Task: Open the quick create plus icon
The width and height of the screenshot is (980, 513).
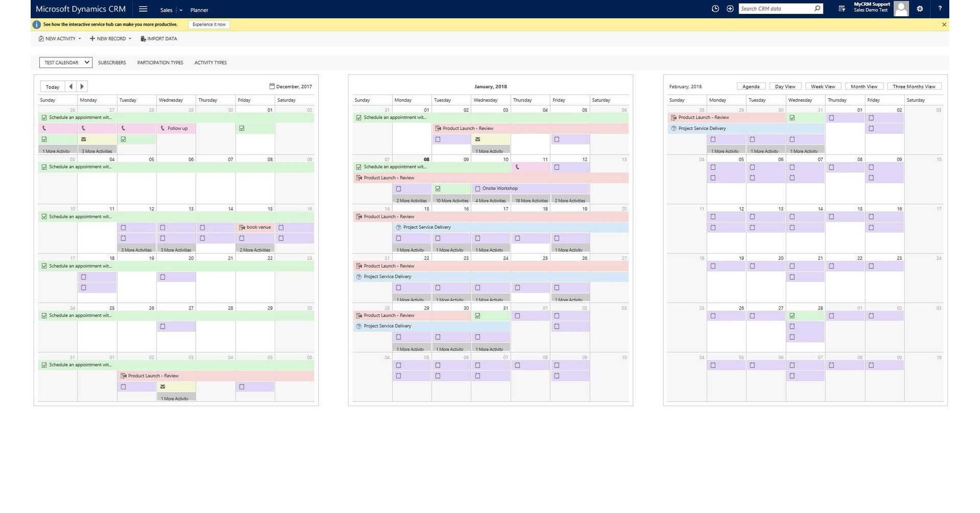Action: 730,9
